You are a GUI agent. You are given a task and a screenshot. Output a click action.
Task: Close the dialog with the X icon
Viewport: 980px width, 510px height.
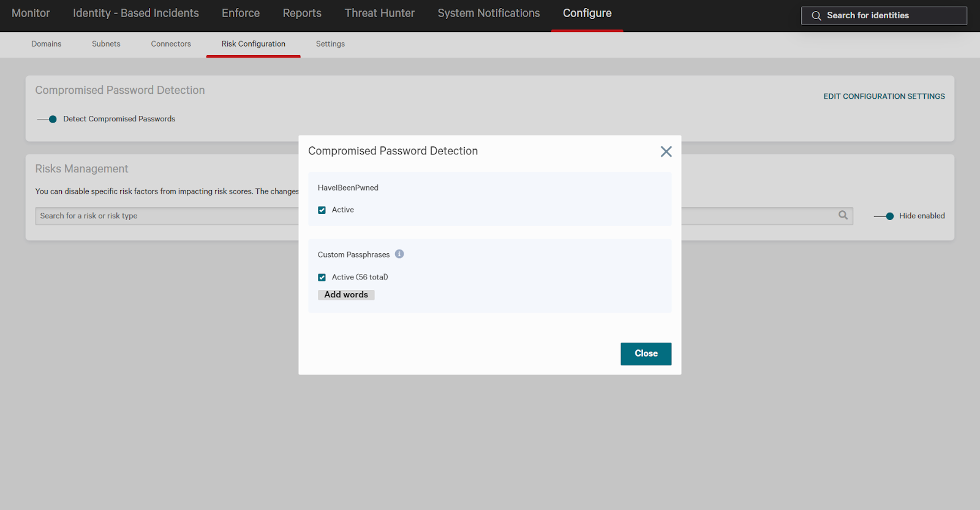[666, 151]
